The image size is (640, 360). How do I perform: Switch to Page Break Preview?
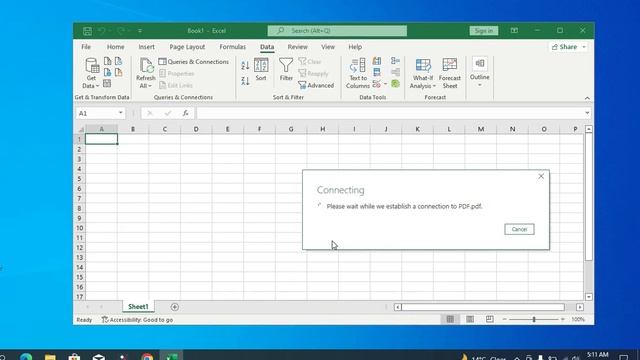coord(489,319)
